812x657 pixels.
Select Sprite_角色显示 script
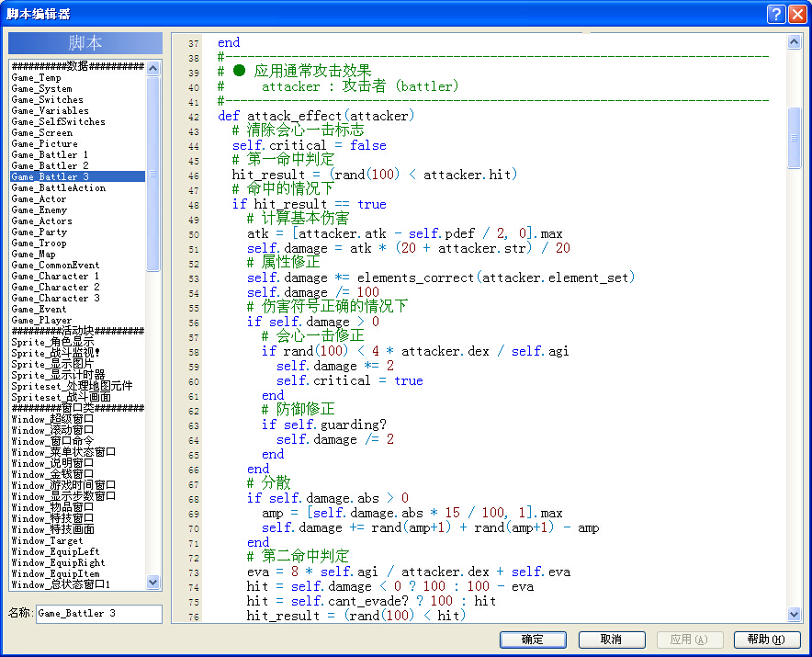[x=78, y=342]
